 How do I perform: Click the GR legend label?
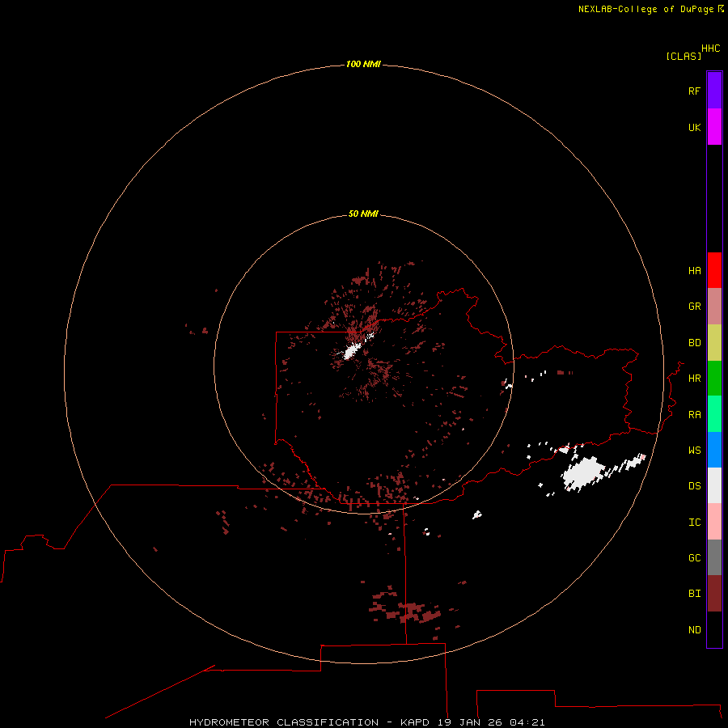click(x=694, y=307)
